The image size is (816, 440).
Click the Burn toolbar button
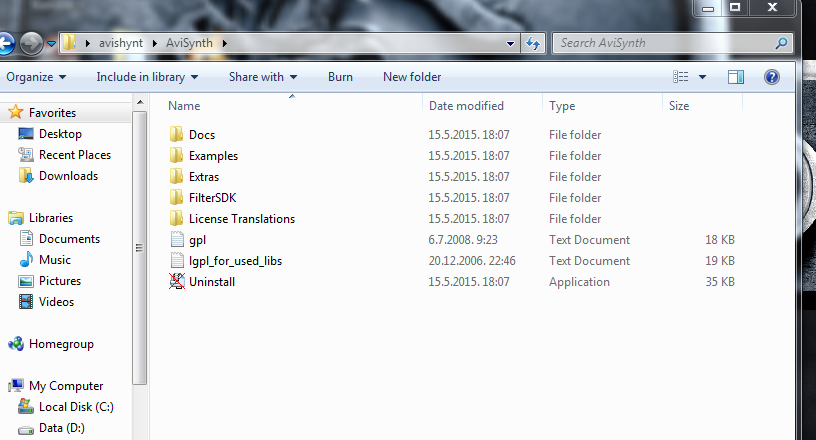[340, 77]
